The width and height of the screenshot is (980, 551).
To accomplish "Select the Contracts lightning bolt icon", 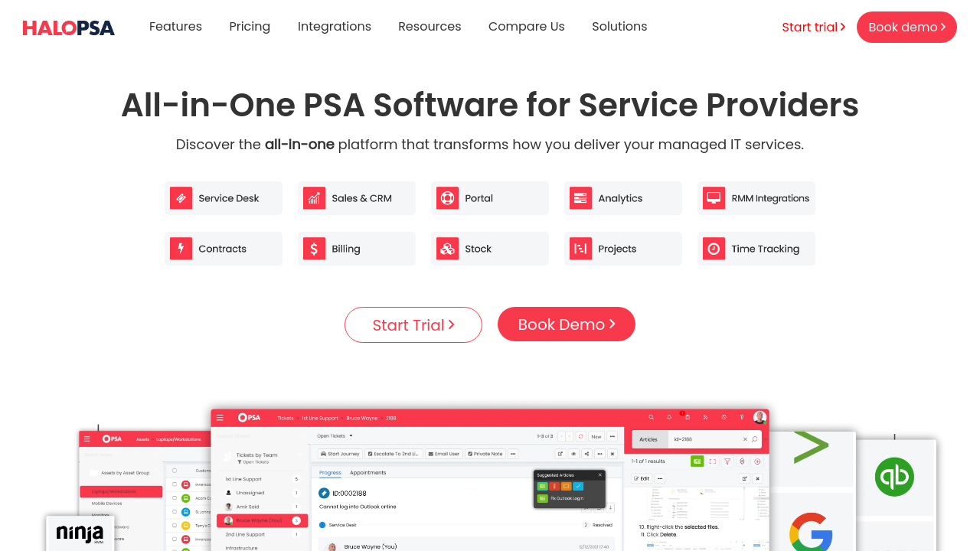I will (x=181, y=249).
